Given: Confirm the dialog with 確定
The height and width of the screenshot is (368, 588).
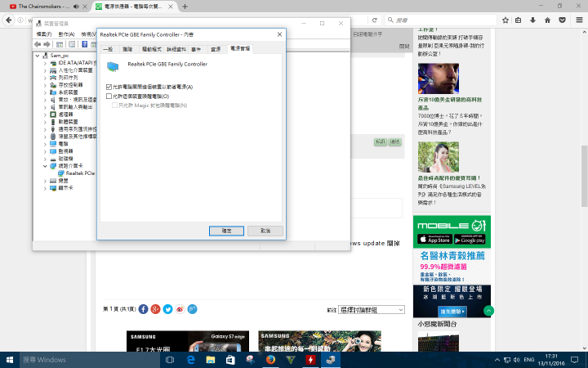Looking at the screenshot, I should [x=226, y=231].
